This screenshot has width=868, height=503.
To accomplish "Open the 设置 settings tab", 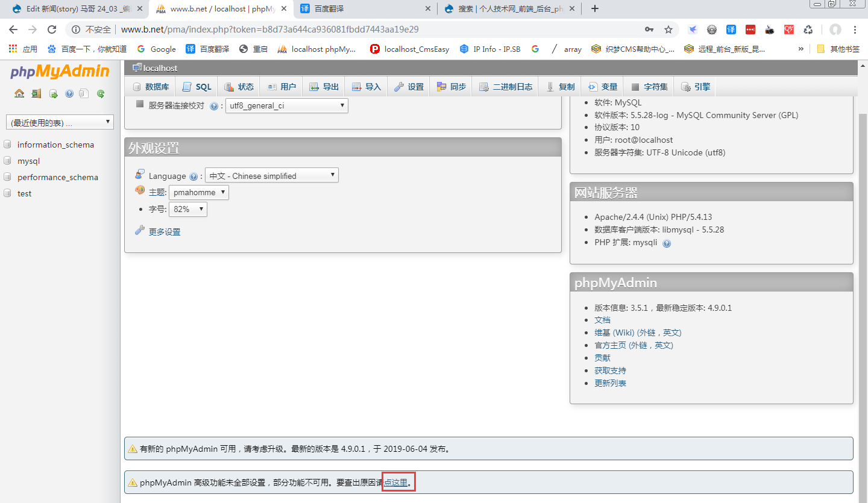I will [409, 87].
